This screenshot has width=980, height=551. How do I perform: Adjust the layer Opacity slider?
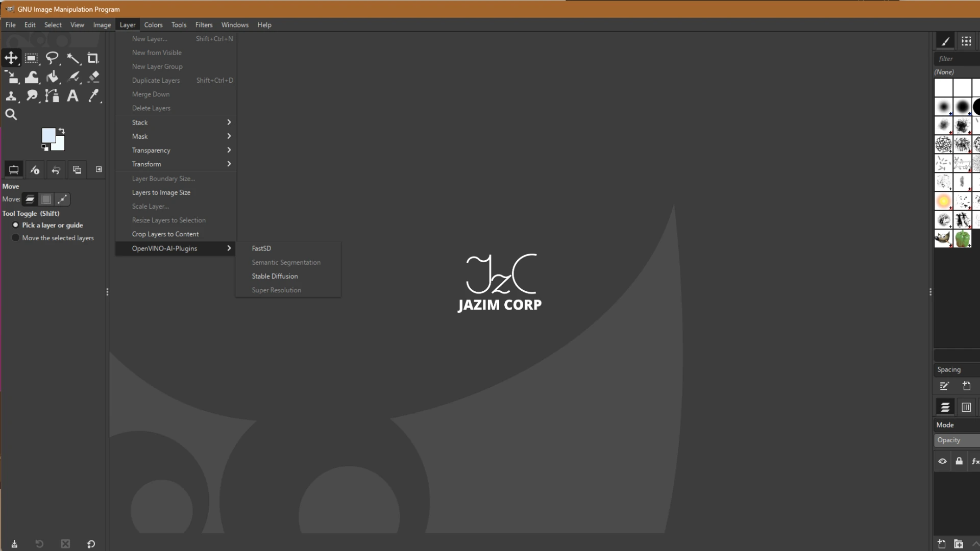957,440
